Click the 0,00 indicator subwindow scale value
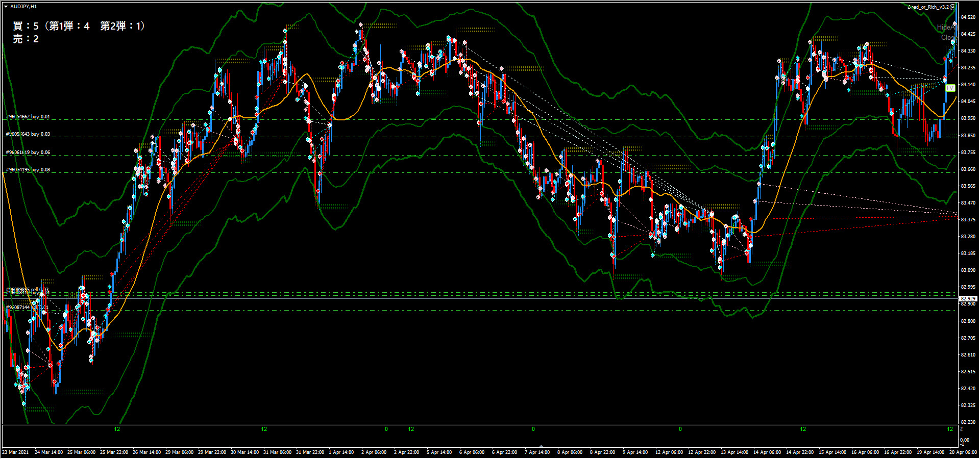The width and height of the screenshot is (980, 459). (965, 440)
